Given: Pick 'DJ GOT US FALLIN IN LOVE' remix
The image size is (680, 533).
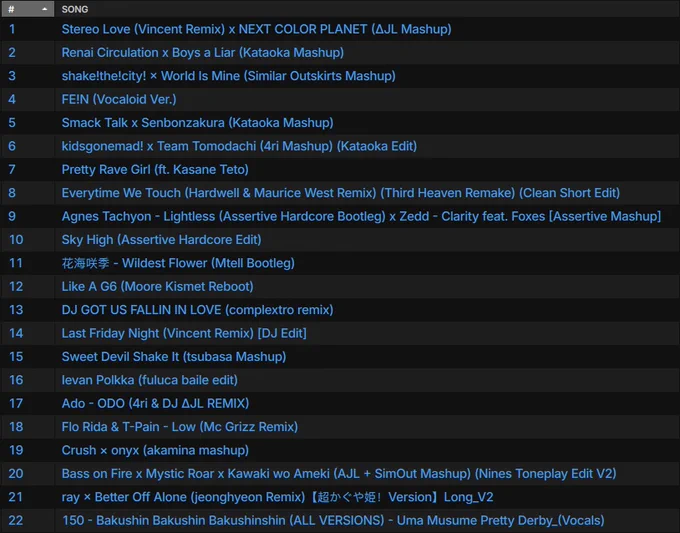Looking at the screenshot, I should [x=197, y=310].
